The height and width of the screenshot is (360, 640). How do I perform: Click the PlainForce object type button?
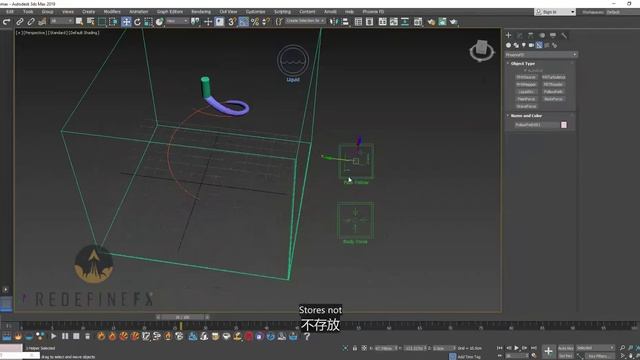526,99
